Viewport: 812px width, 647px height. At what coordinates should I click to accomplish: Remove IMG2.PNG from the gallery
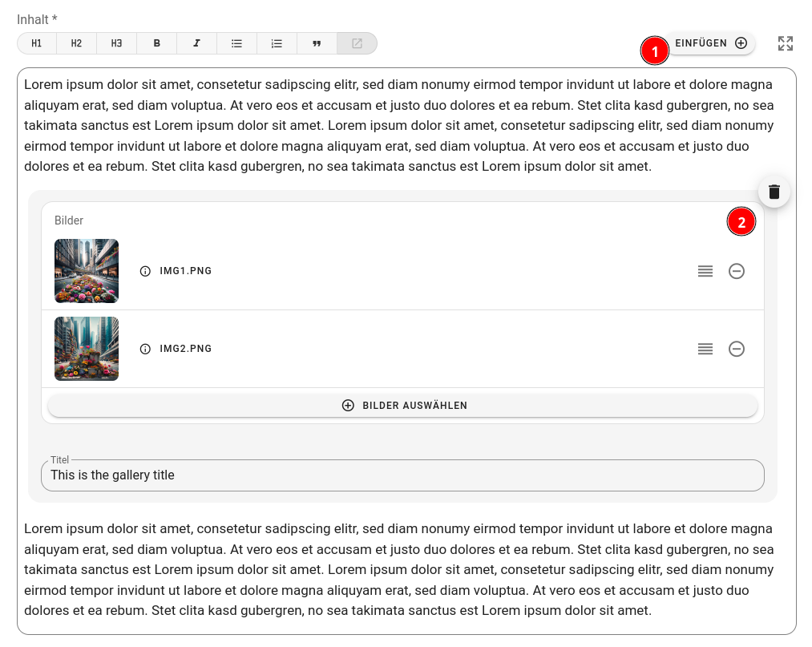(736, 349)
